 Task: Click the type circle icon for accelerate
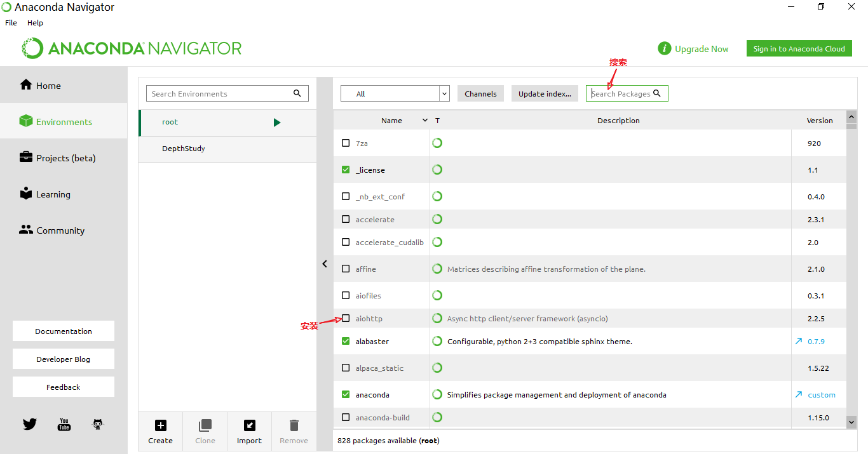437,219
